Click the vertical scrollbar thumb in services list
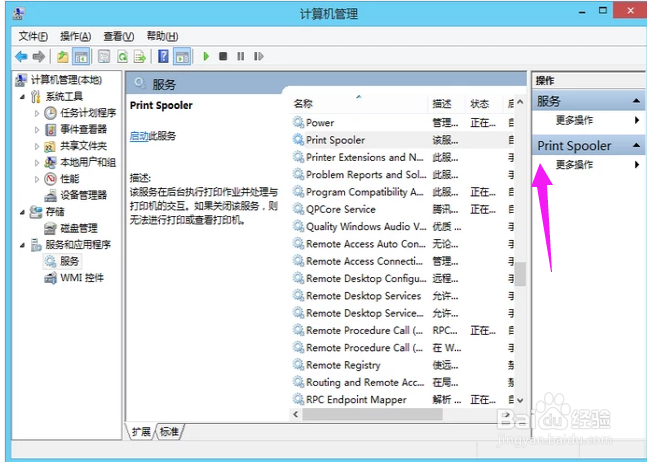 point(520,274)
